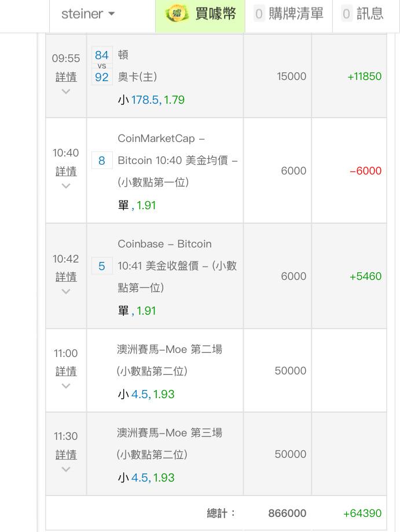Screen dimensions: 400x532
Task: Click the 購牌清單 zero count badge
Action: coord(259,14)
